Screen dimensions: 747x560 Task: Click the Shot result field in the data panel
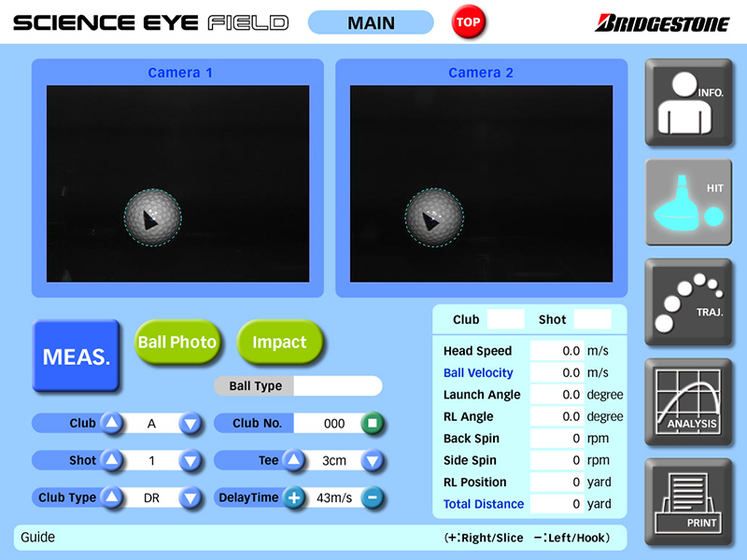tap(593, 319)
